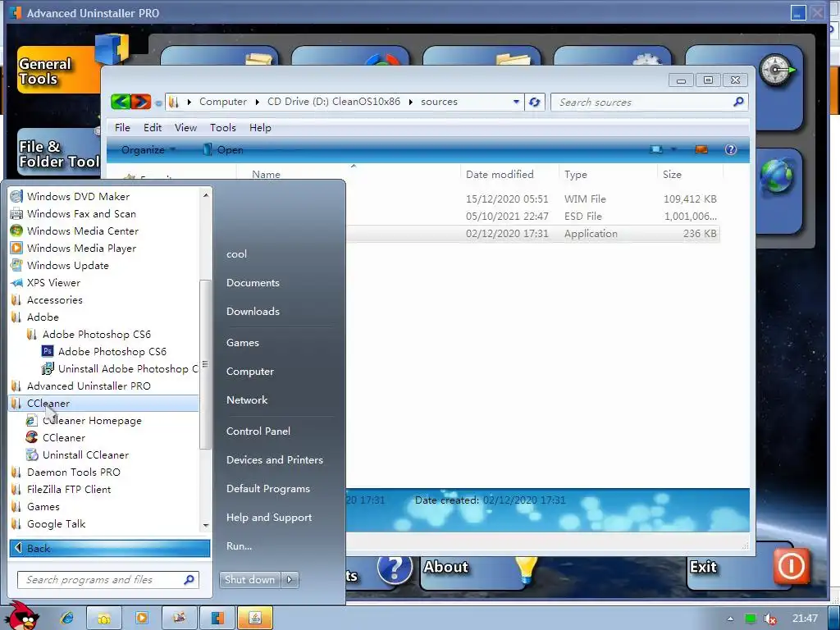This screenshot has height=630, width=840.
Task: Click the Angry Birds Start button
Action: 21,615
